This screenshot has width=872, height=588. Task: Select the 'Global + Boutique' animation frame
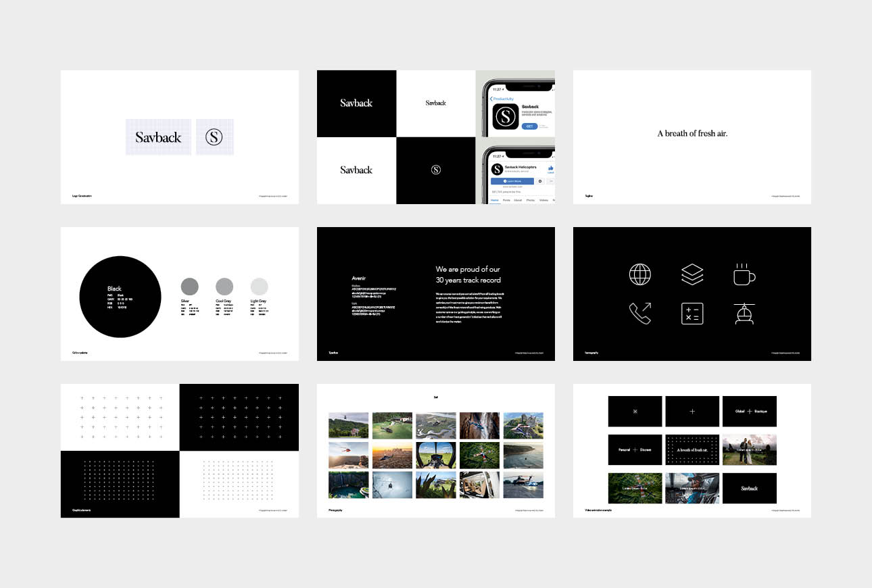pos(750,411)
